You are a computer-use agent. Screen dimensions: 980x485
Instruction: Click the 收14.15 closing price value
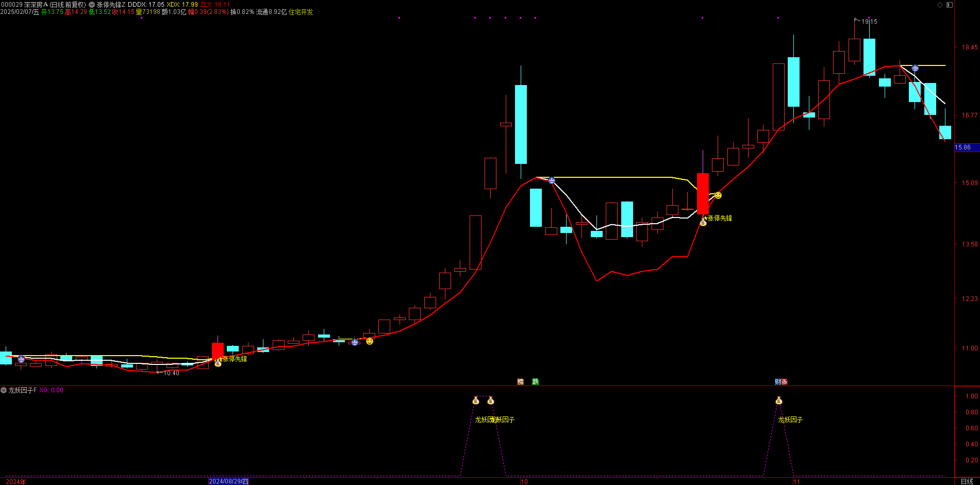pos(123,12)
